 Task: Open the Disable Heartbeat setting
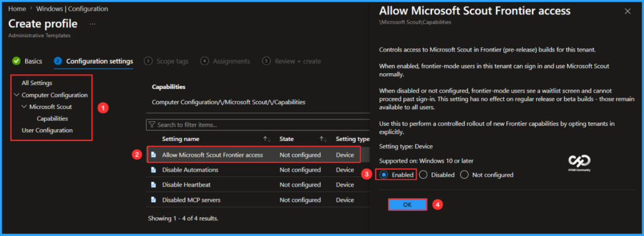tap(186, 184)
